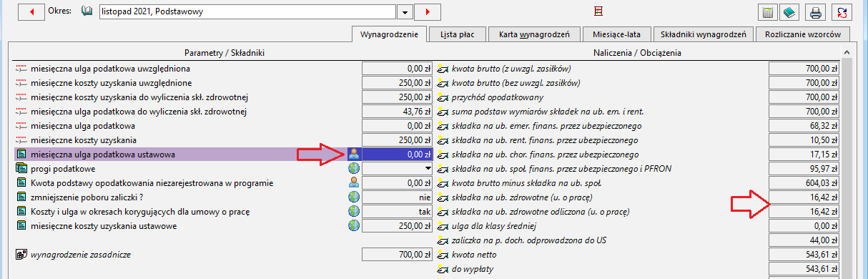Click the printer icon to print
This screenshot has width=868, height=279.
[816, 12]
